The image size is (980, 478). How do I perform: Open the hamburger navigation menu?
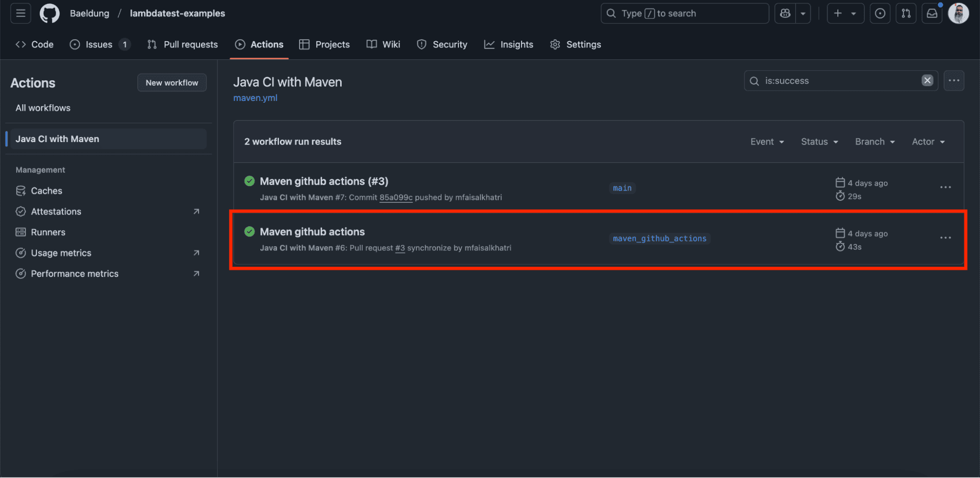[x=21, y=13]
